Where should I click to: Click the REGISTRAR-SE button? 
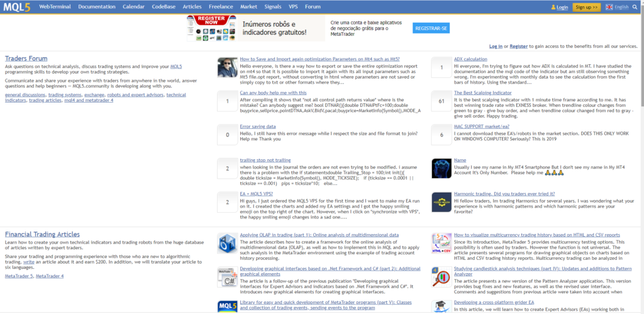[x=431, y=28]
